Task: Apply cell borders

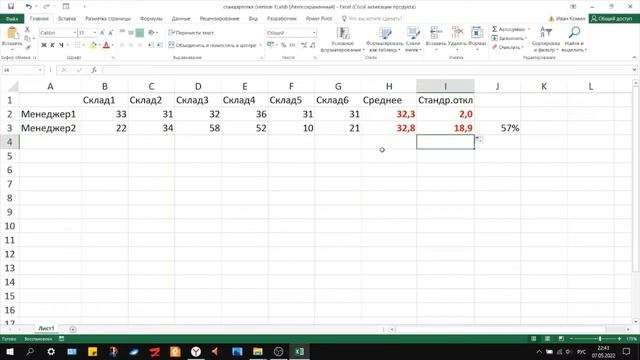Action: pos(77,45)
